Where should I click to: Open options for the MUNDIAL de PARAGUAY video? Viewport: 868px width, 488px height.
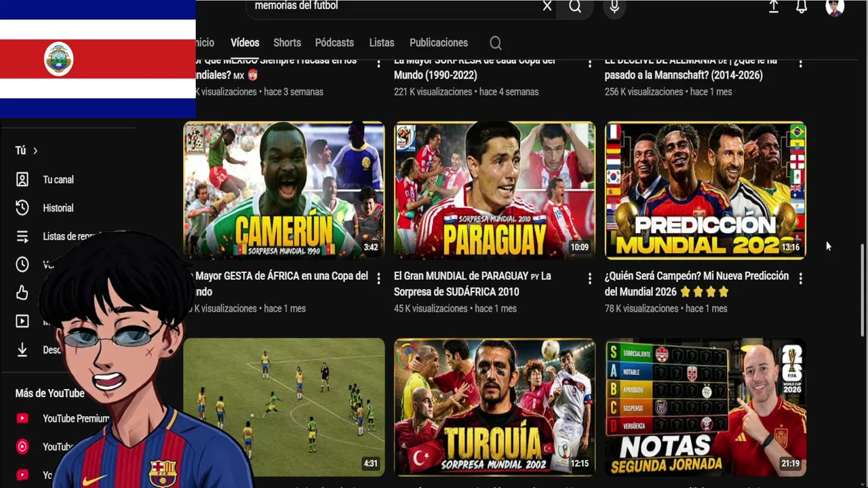click(589, 278)
